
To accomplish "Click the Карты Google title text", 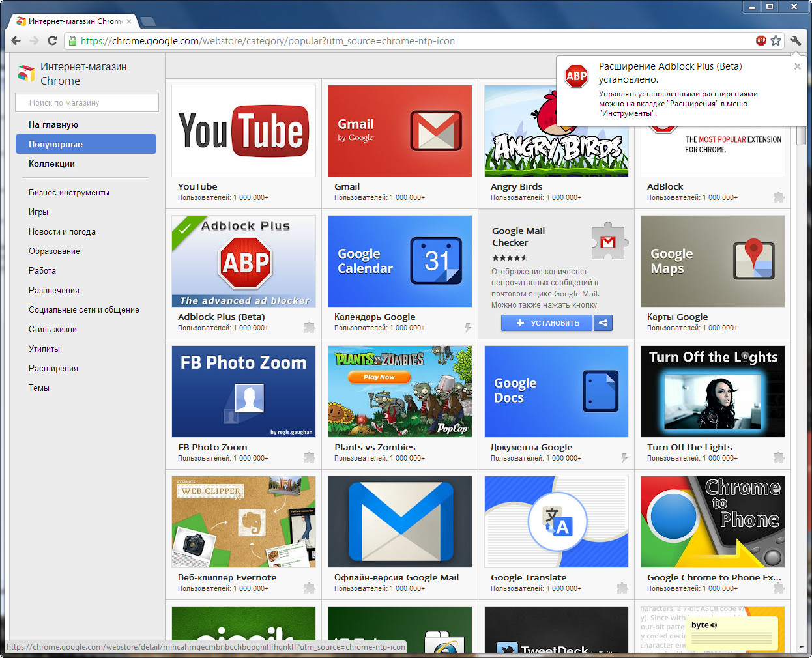I will click(677, 317).
